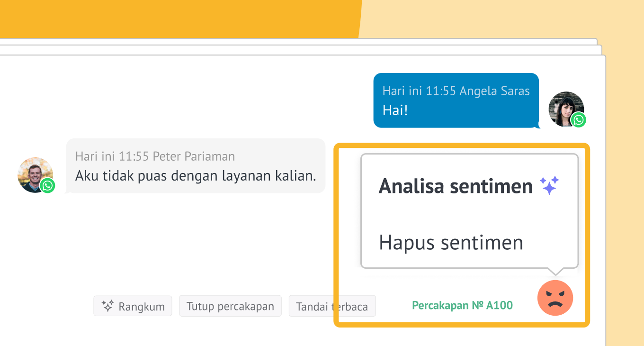The image size is (644, 346).
Task: Click the angry face sentiment icon
Action: [555, 298]
